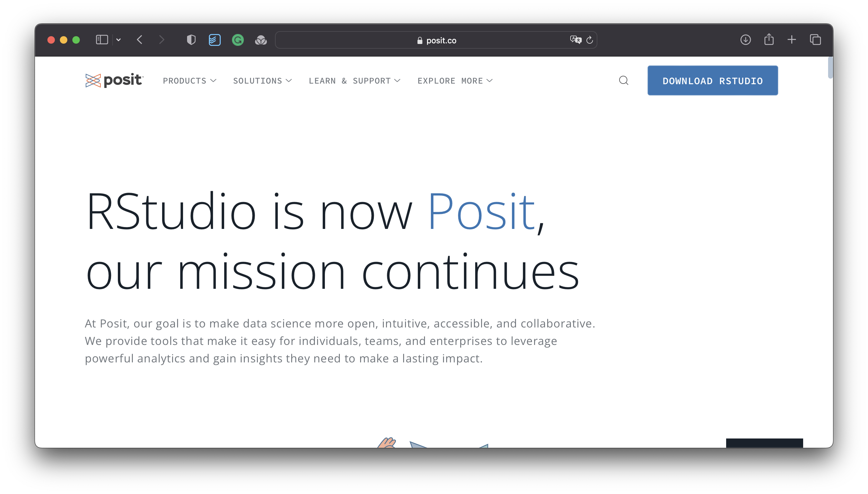Expand the sidebar tab group chevron
This screenshot has height=494, width=868.
[x=118, y=40]
